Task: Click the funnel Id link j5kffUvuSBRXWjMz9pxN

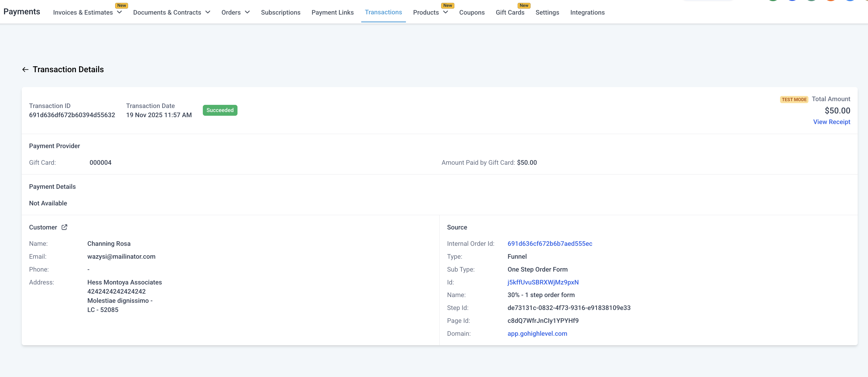Action: point(543,282)
